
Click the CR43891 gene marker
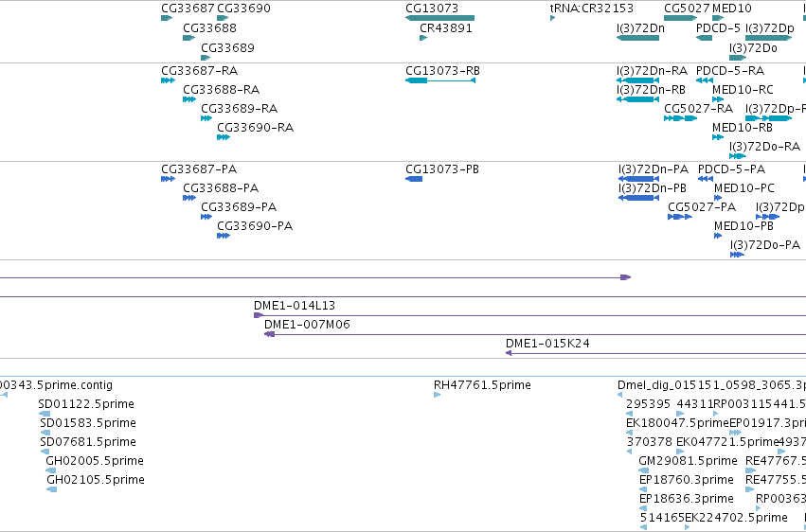point(423,38)
